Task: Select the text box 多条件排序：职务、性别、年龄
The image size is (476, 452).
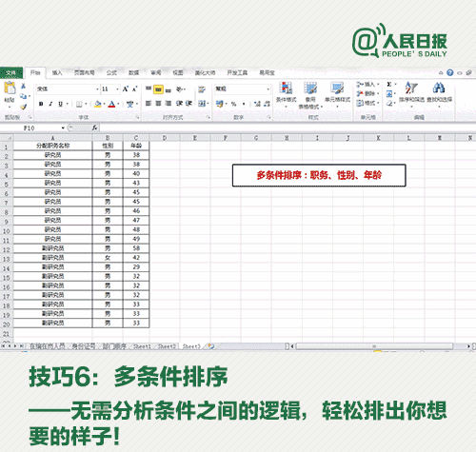Action: point(319,175)
